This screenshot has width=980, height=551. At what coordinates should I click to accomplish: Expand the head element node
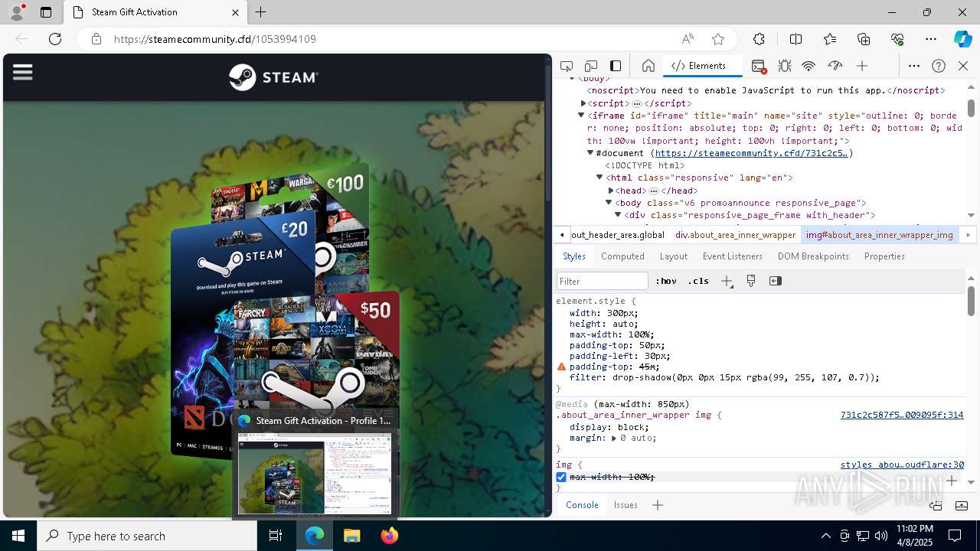(611, 191)
